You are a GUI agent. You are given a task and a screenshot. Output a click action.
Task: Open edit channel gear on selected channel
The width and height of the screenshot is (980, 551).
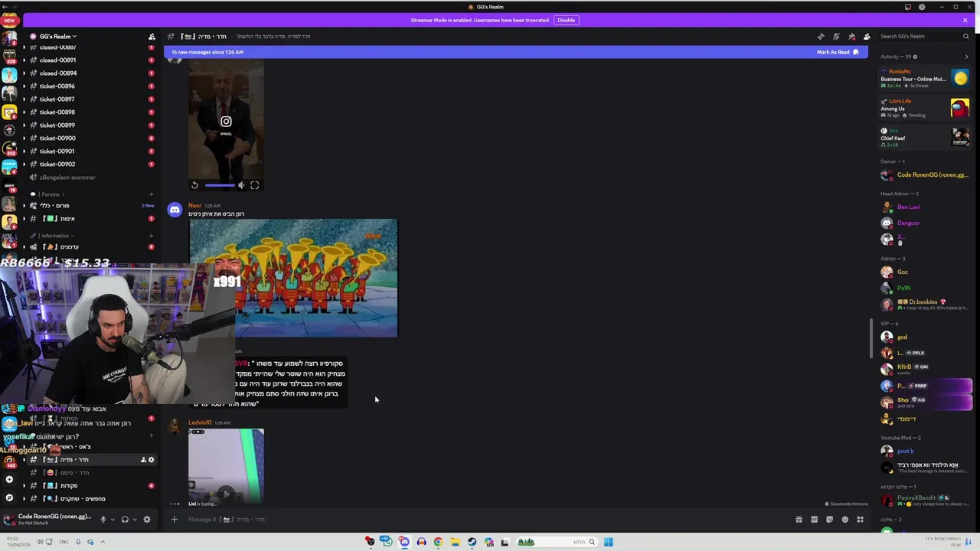coord(151,460)
